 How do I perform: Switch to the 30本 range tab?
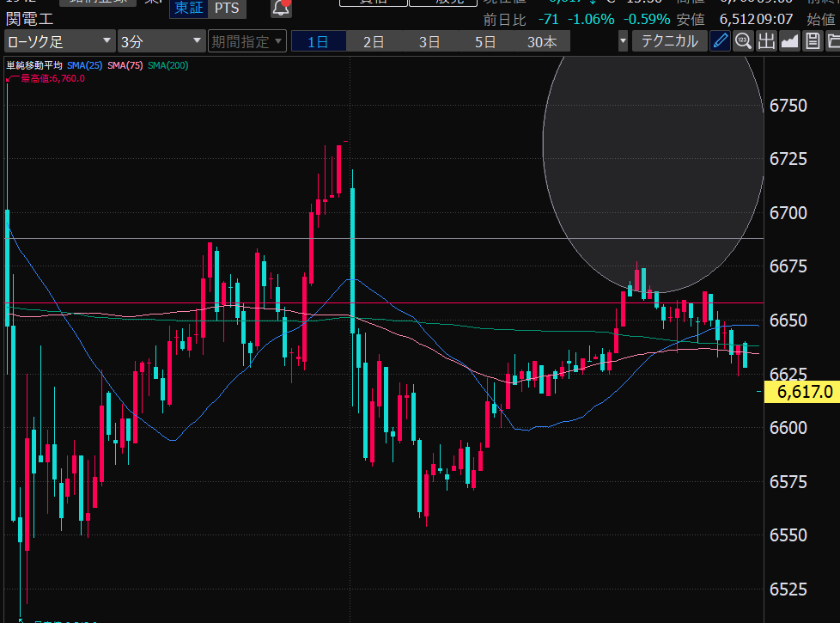coord(542,41)
